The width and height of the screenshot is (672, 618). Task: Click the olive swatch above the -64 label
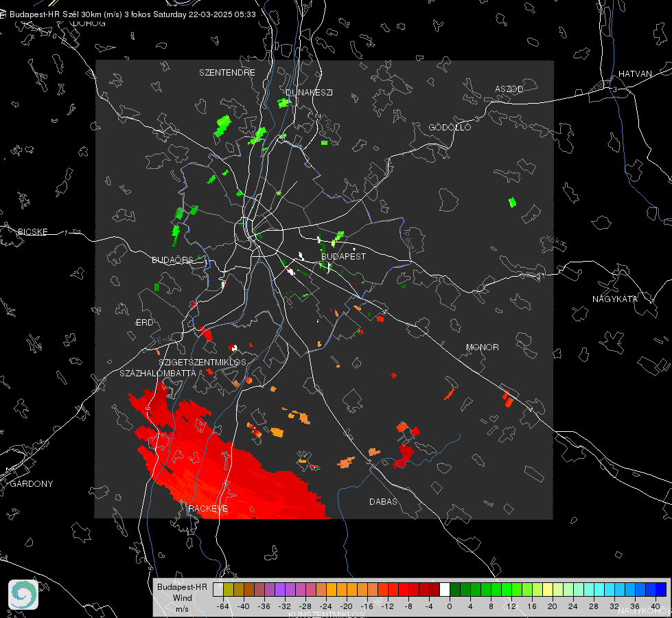(x=228, y=590)
